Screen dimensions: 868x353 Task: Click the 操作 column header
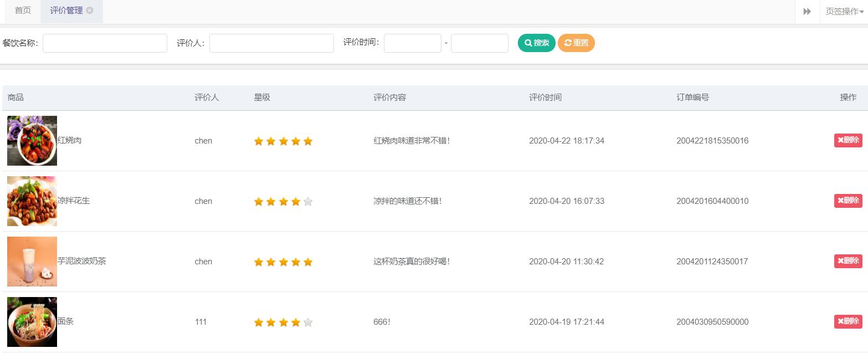[x=848, y=98]
